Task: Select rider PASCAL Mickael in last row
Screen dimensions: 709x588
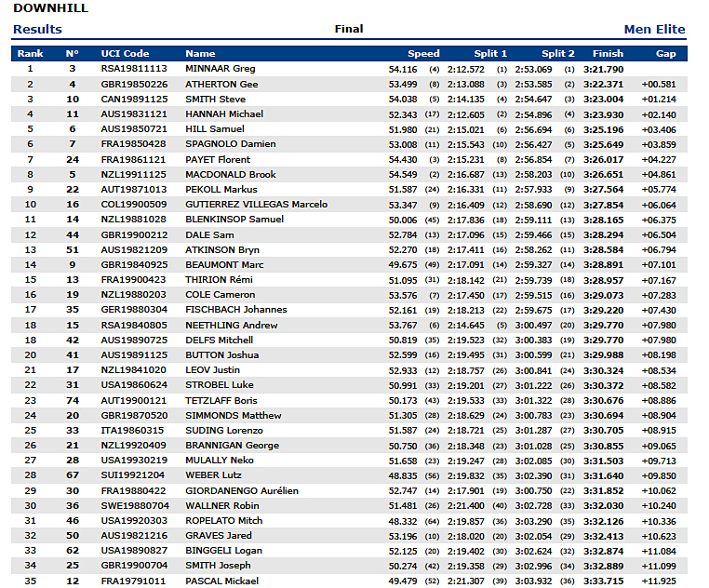Action: (222, 581)
